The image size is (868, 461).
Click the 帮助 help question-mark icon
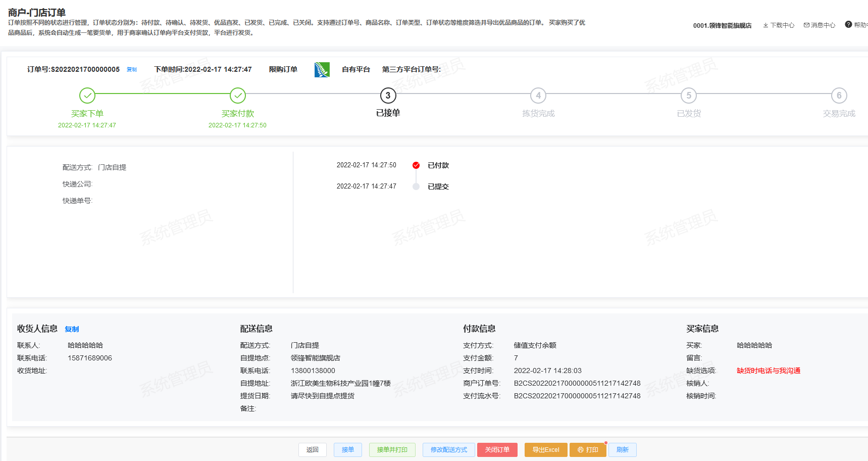pyautogui.click(x=848, y=24)
